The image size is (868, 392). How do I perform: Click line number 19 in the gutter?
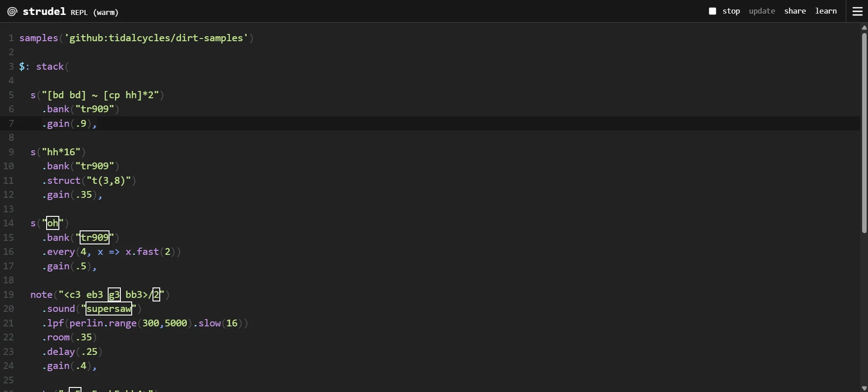click(x=9, y=295)
